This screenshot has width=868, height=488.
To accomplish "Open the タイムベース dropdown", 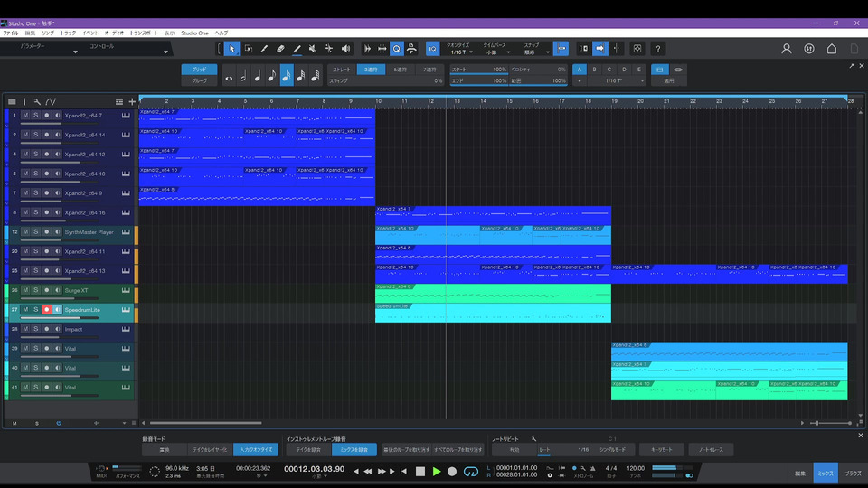I will tap(495, 52).
